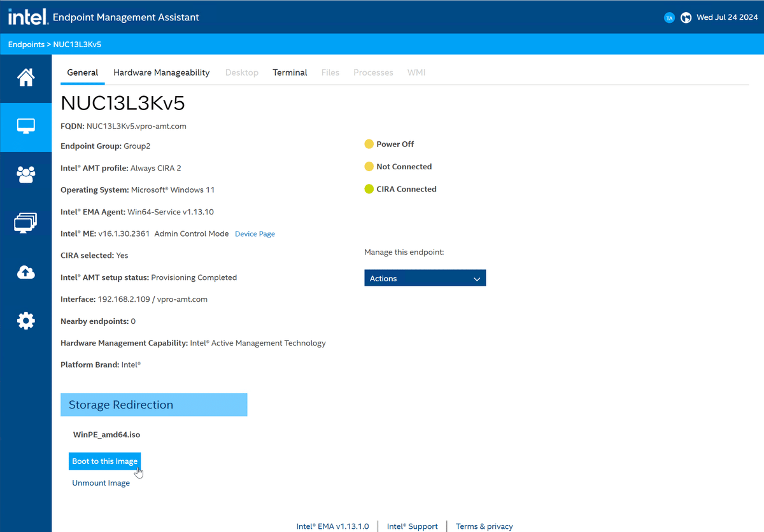Open the Users group sidebar icon
Viewport: 764px width, 532px height.
pos(25,174)
